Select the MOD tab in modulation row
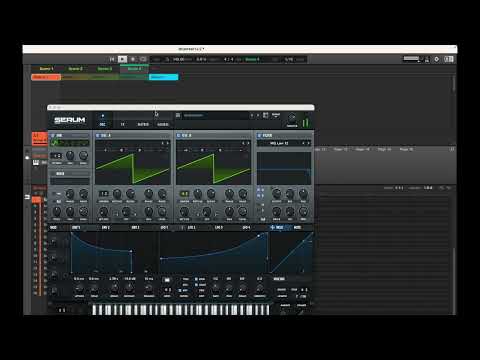480x360 pixels. pyautogui.click(x=53, y=228)
